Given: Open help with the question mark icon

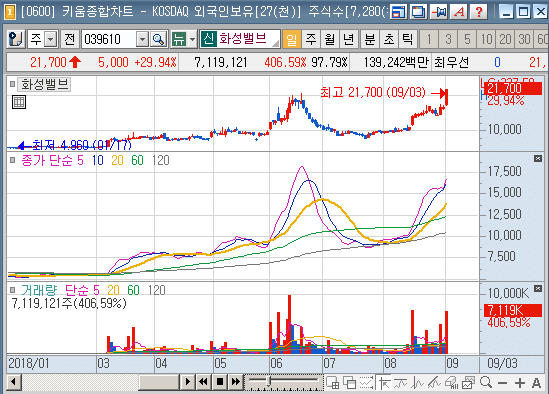Looking at the screenshot, I should click(x=479, y=12).
